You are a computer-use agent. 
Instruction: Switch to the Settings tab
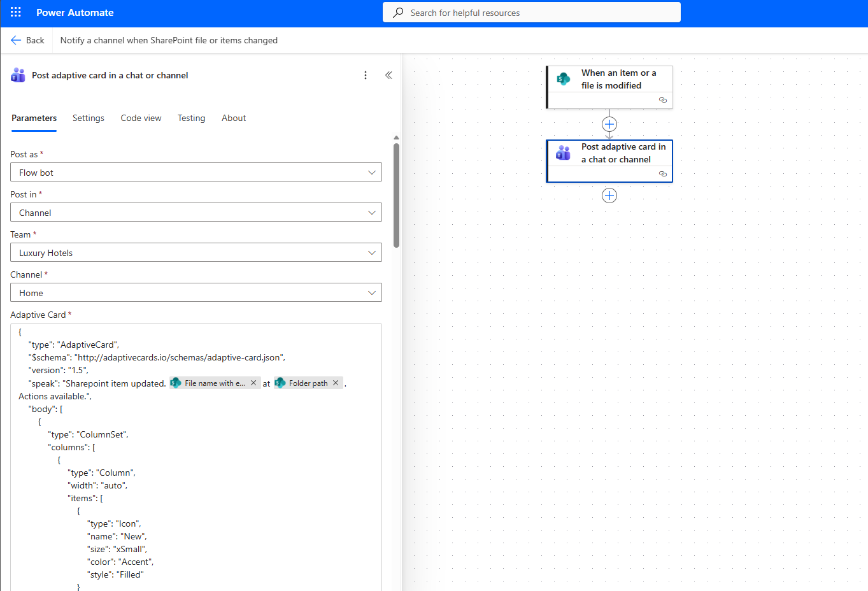[89, 118]
